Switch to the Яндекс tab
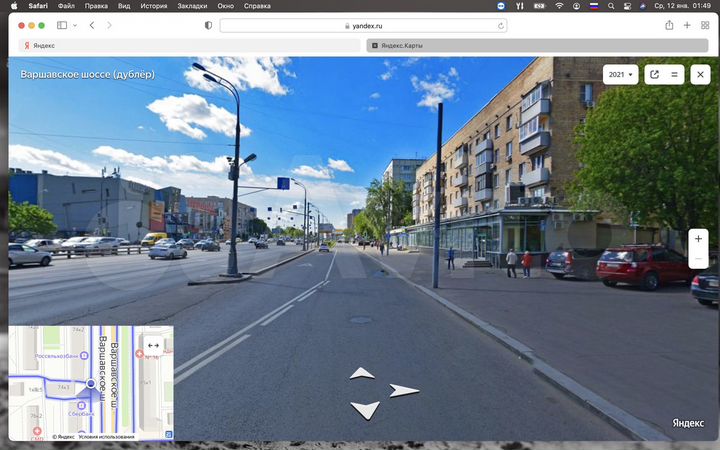 tap(189, 45)
